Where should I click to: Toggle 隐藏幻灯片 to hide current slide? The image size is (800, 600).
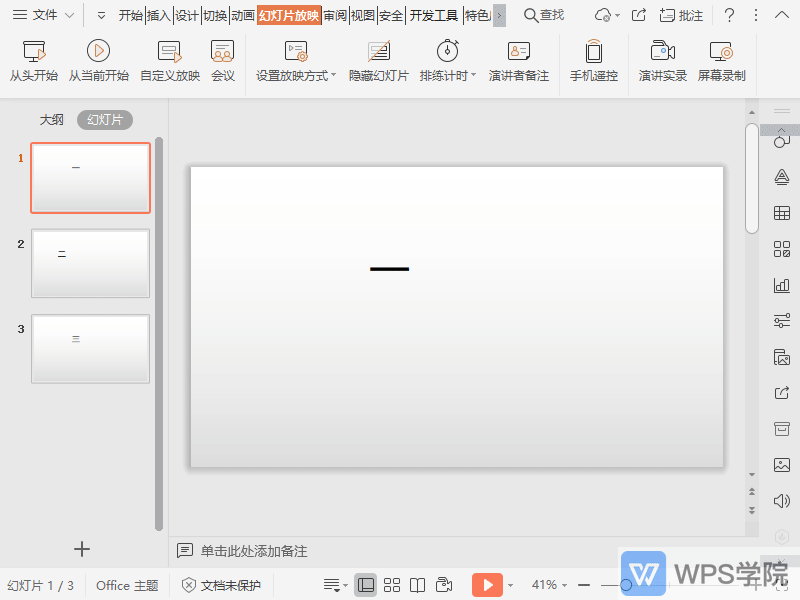tap(378, 60)
